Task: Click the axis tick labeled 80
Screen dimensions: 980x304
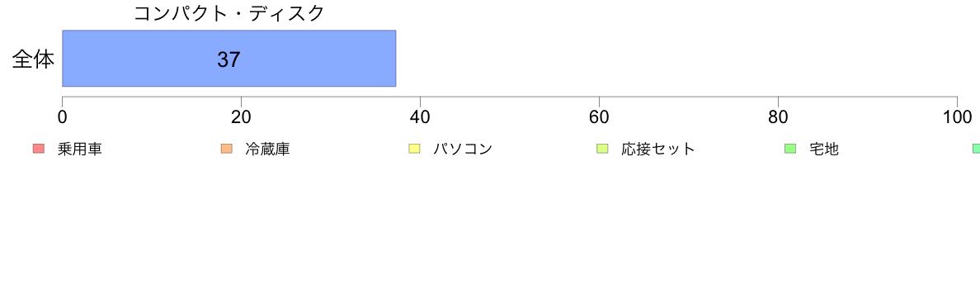Action: pos(778,116)
